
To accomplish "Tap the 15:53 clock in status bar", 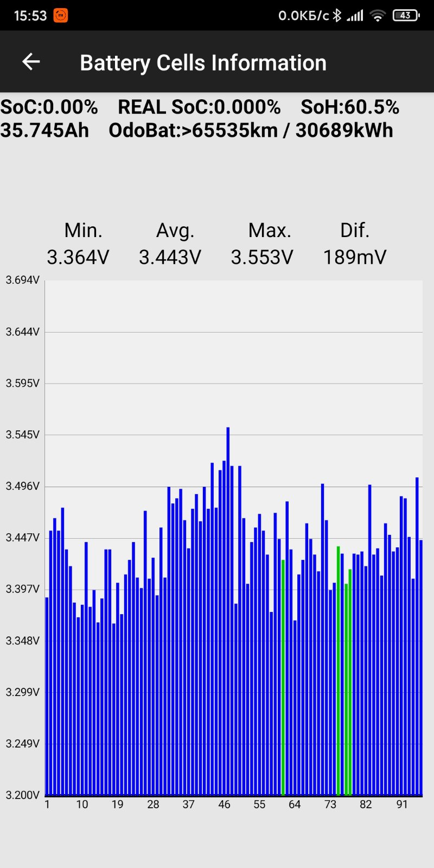I will [30, 15].
